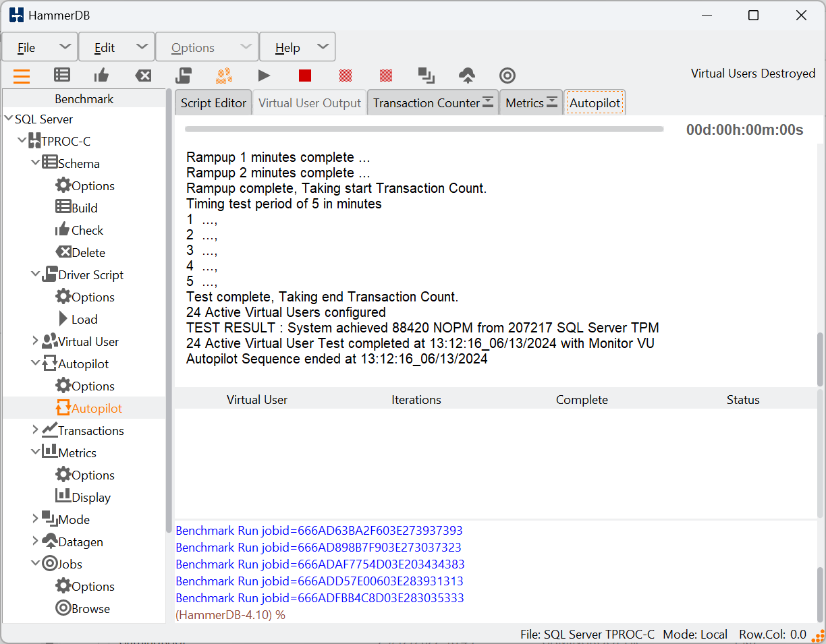826x644 pixels.
Task: Switch to the Metrics tab
Action: pos(524,103)
